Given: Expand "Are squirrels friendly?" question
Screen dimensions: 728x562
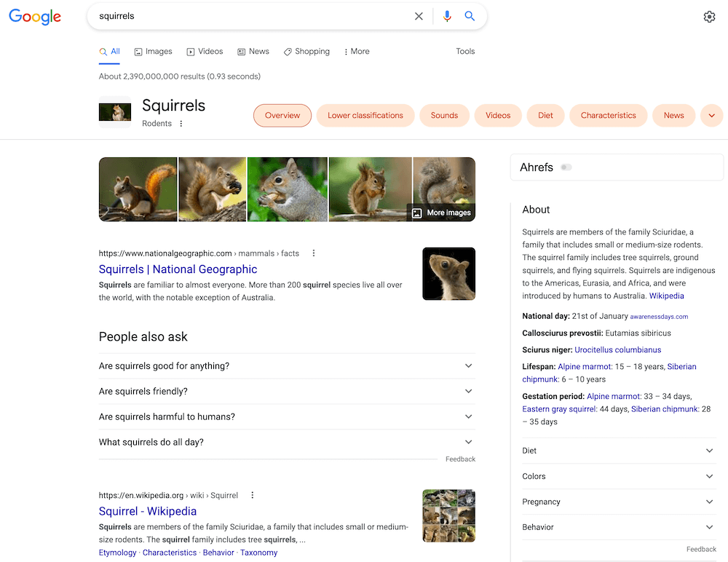Looking at the screenshot, I should pyautogui.click(x=286, y=392).
